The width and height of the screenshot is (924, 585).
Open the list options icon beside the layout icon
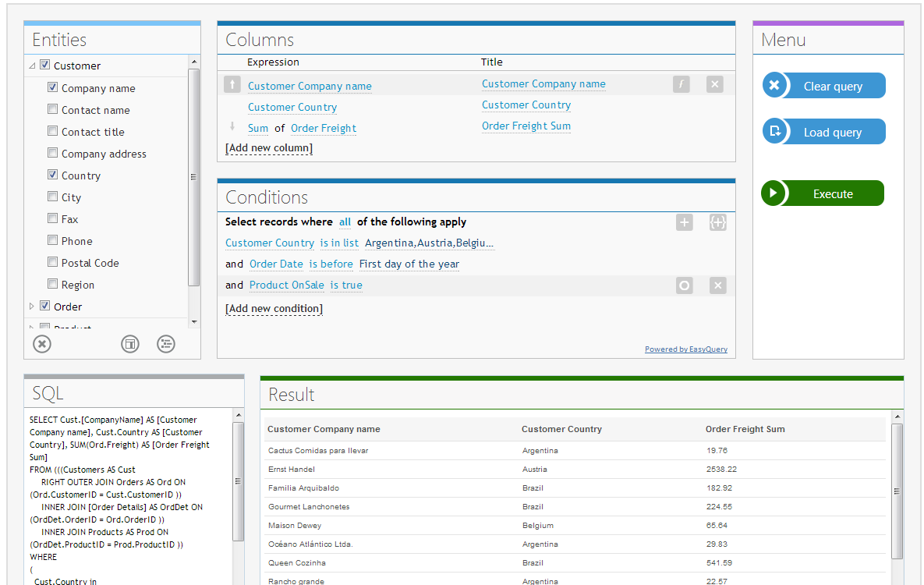(x=166, y=343)
